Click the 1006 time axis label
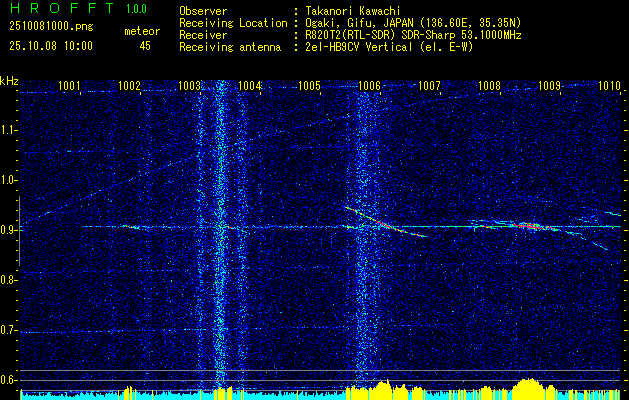This screenshot has width=629, height=400. pos(369,85)
